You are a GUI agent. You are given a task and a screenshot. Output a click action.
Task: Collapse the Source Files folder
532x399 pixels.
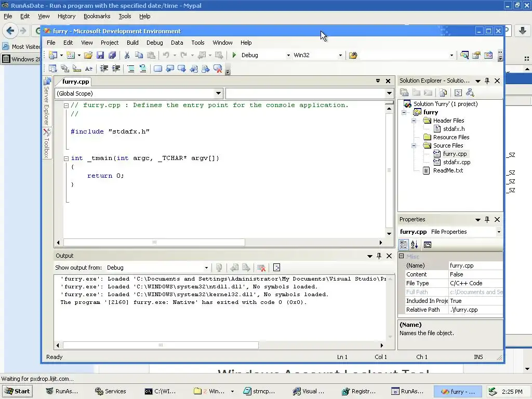point(414,146)
